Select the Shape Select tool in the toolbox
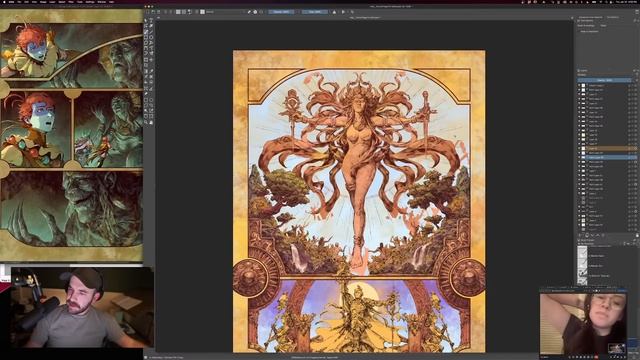 point(146,20)
